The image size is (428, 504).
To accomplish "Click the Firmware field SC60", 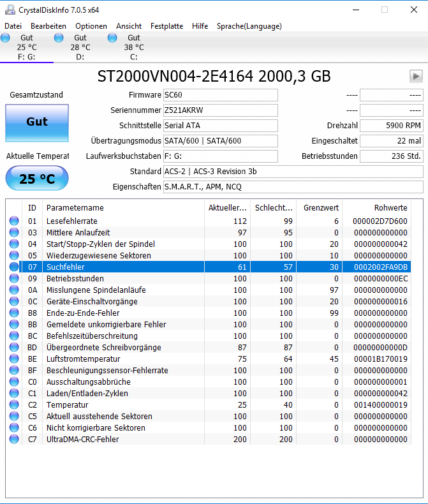I will (221, 95).
